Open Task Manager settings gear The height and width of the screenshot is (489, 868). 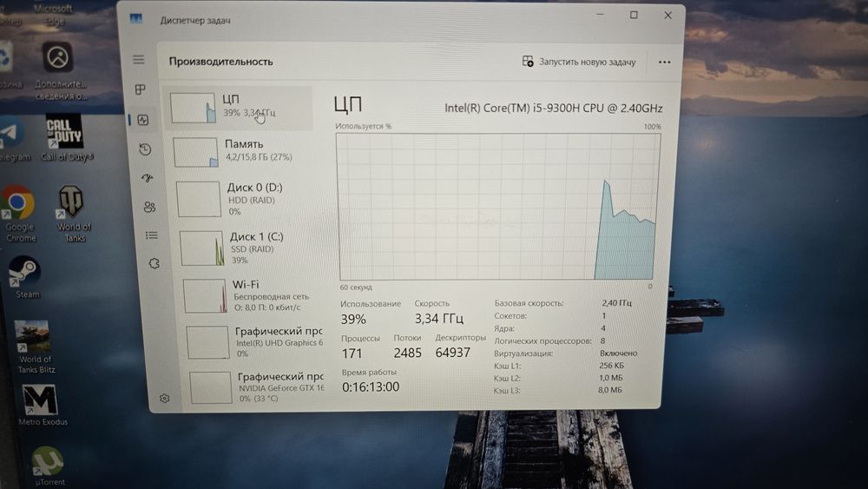coord(164,398)
